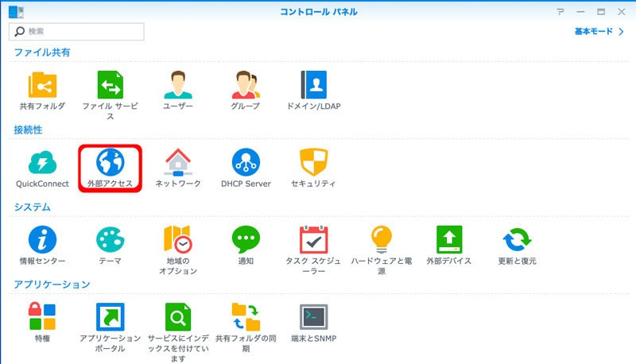The height and width of the screenshot is (364, 636).
Task: Open the QuickConnect cloud icon
Action: (42, 162)
